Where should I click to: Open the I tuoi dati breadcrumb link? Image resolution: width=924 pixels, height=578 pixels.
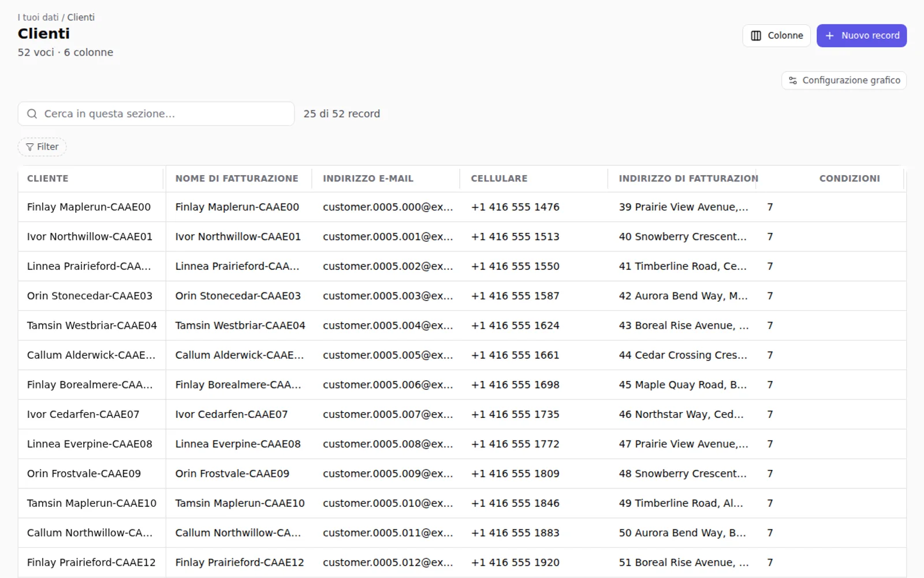tap(38, 17)
